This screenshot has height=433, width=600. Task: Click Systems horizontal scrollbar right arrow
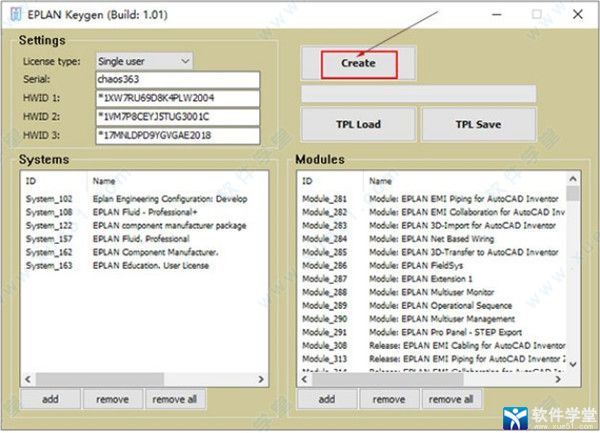click(261, 379)
